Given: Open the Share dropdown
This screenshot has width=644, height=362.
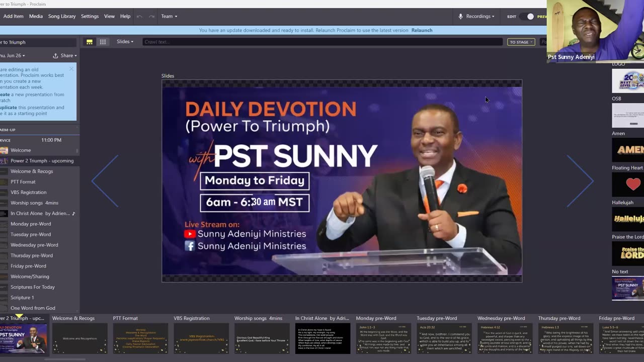Looking at the screenshot, I should point(69,56).
